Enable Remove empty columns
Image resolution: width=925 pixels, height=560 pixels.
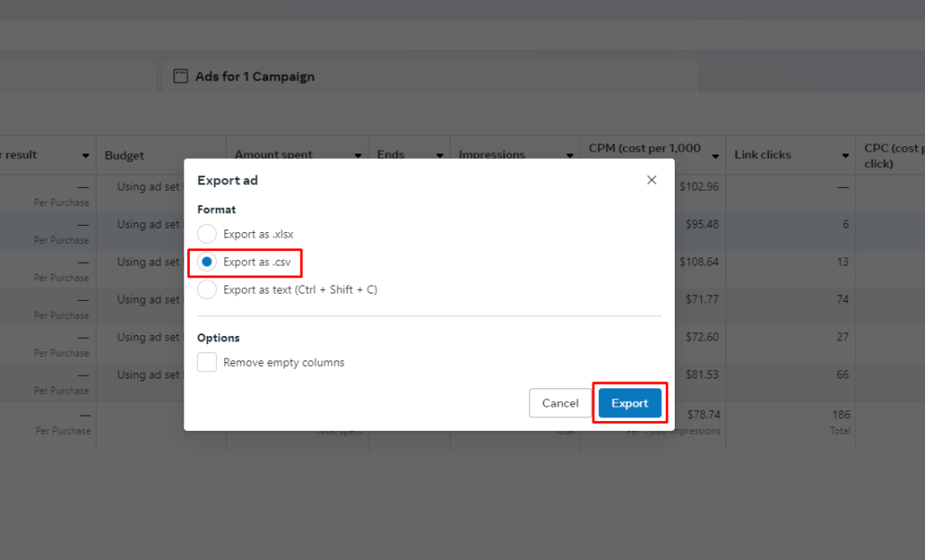click(206, 361)
